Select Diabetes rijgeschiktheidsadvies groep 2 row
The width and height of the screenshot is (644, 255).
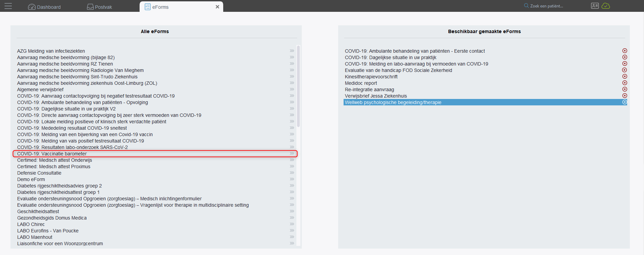coord(156,186)
